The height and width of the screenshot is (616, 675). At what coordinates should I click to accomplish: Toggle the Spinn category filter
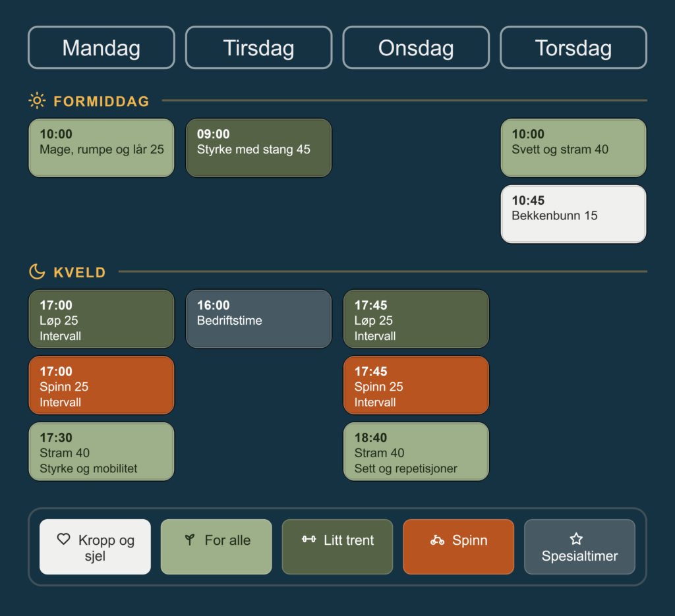click(x=459, y=547)
